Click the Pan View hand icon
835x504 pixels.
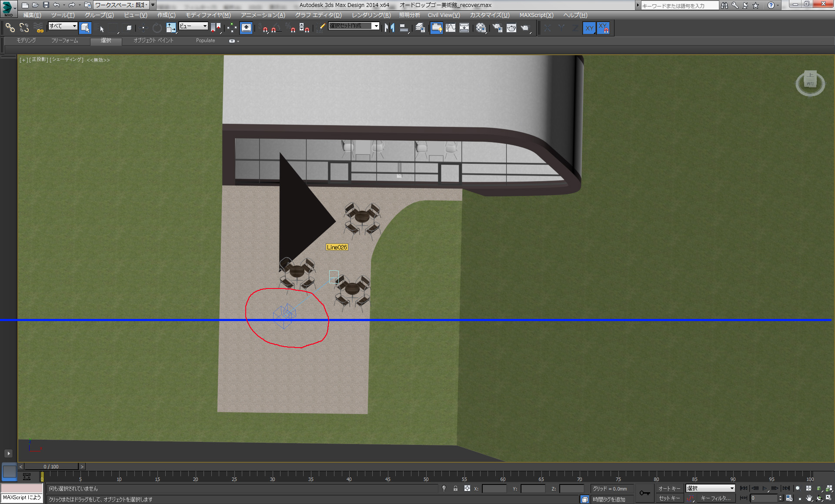click(x=809, y=498)
